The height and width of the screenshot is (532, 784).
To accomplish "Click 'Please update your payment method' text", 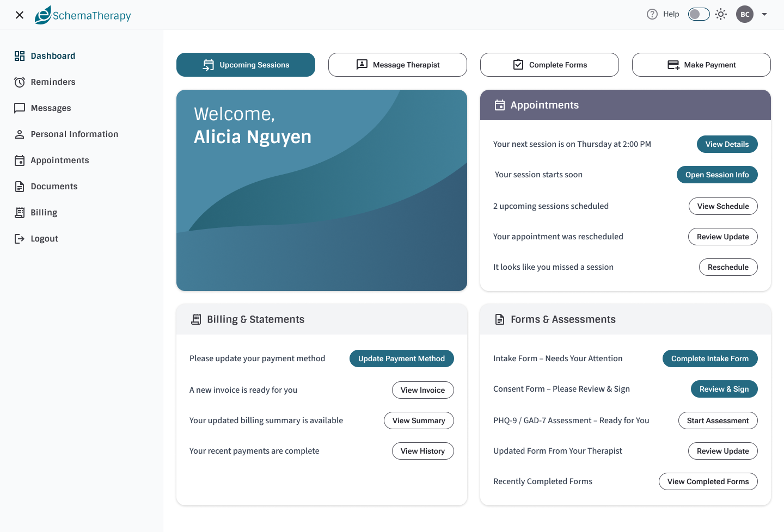I will [258, 358].
